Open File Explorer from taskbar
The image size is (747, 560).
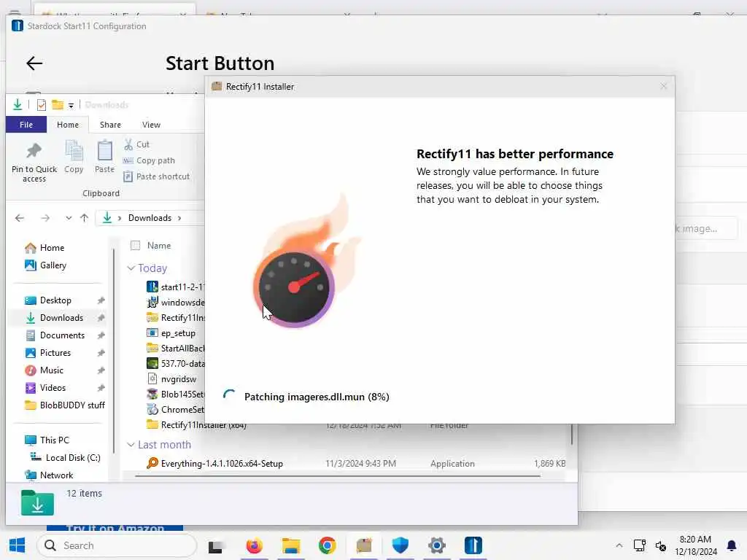tap(291, 545)
